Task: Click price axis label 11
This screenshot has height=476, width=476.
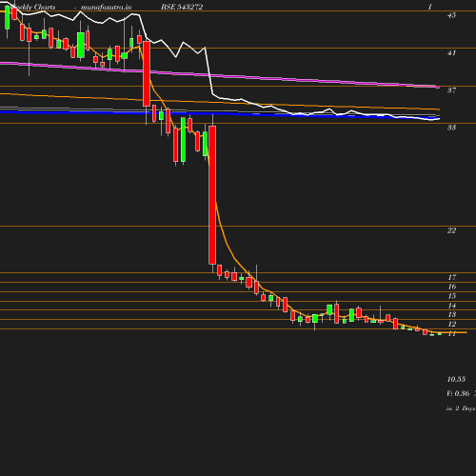Action: (x=452, y=333)
